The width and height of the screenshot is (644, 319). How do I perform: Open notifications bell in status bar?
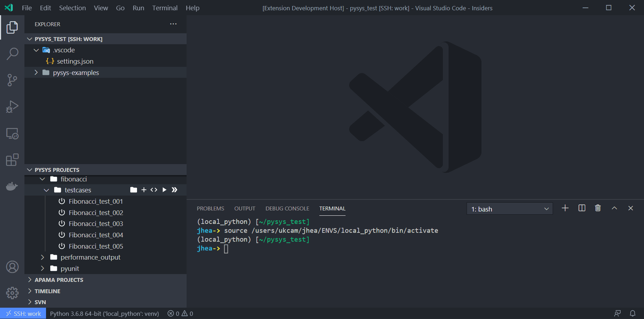(633, 313)
